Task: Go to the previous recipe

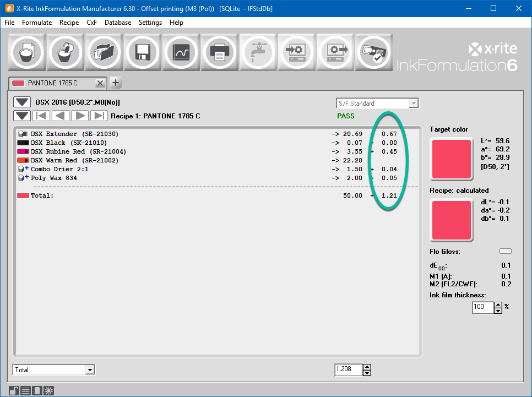Action: coord(61,116)
